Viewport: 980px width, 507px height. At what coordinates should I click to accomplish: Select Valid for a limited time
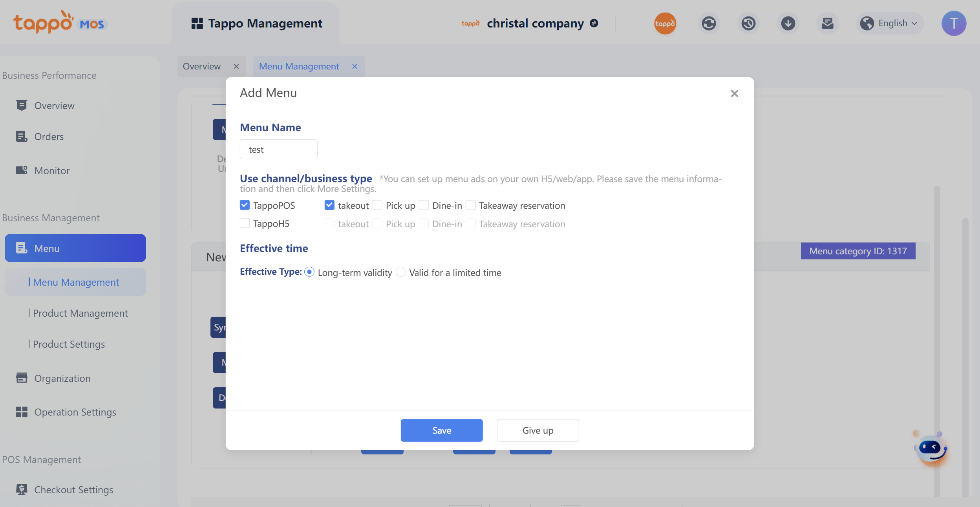click(400, 272)
